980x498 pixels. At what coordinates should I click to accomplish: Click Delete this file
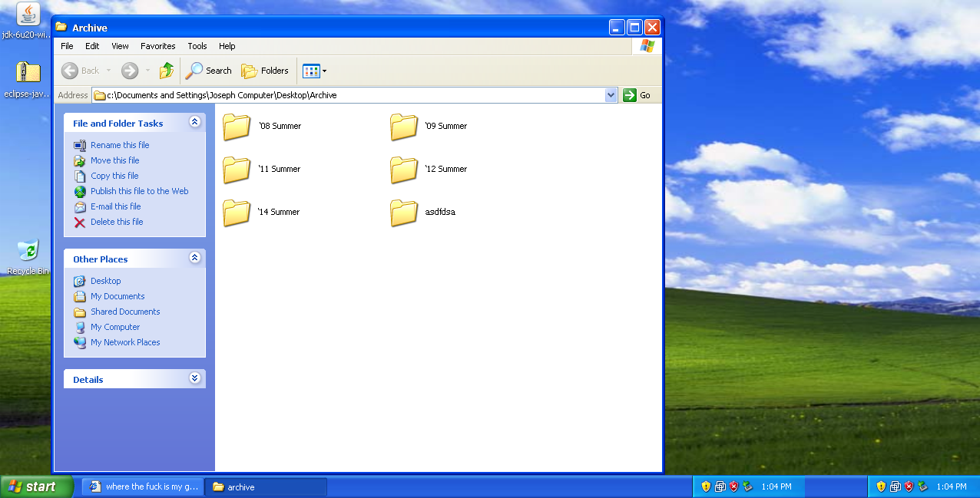117,222
